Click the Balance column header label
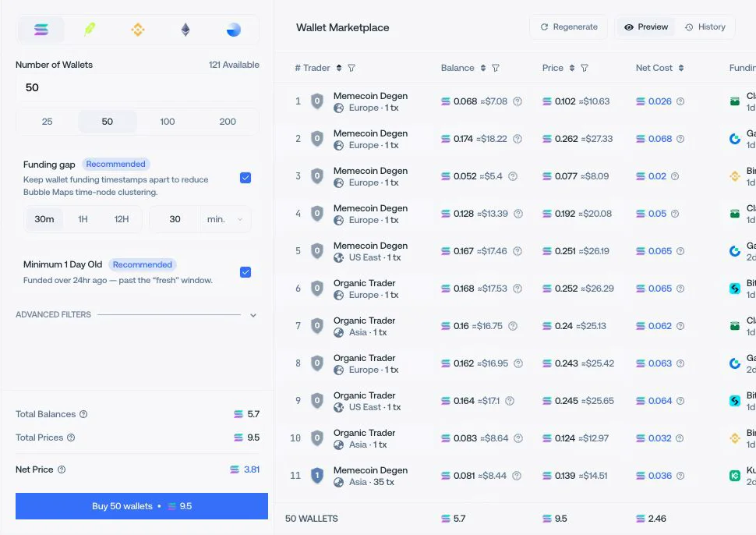 pyautogui.click(x=457, y=68)
